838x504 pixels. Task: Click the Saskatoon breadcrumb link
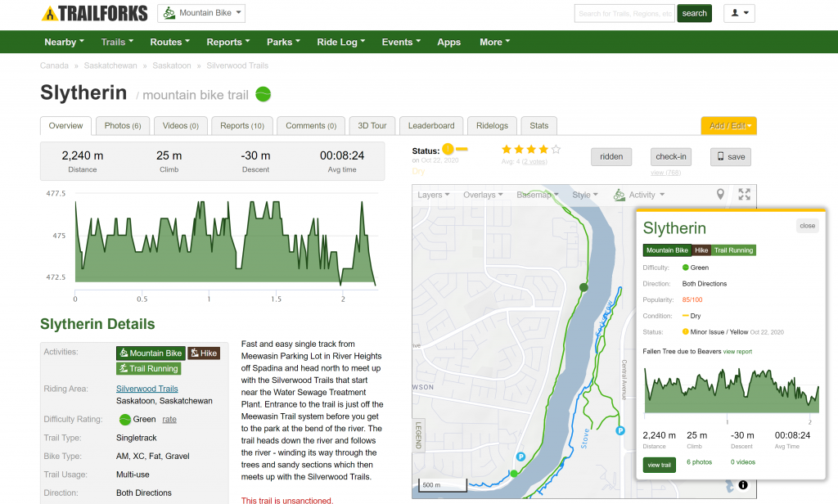172,65
